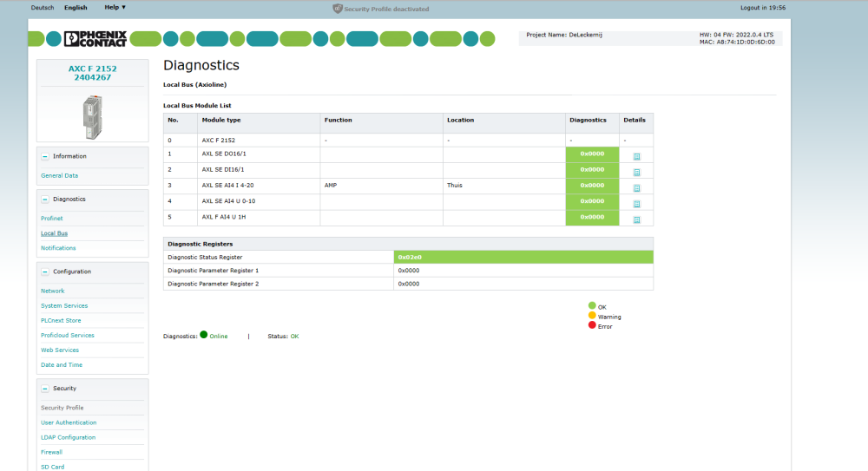868x471 pixels.
Task: Open details icon for AXL SE DO16/1
Action: [636, 156]
